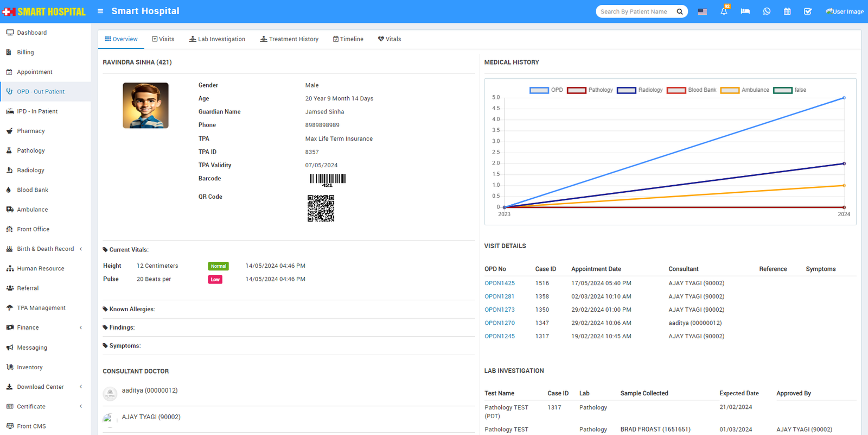Open the Vitals tab

(x=390, y=39)
